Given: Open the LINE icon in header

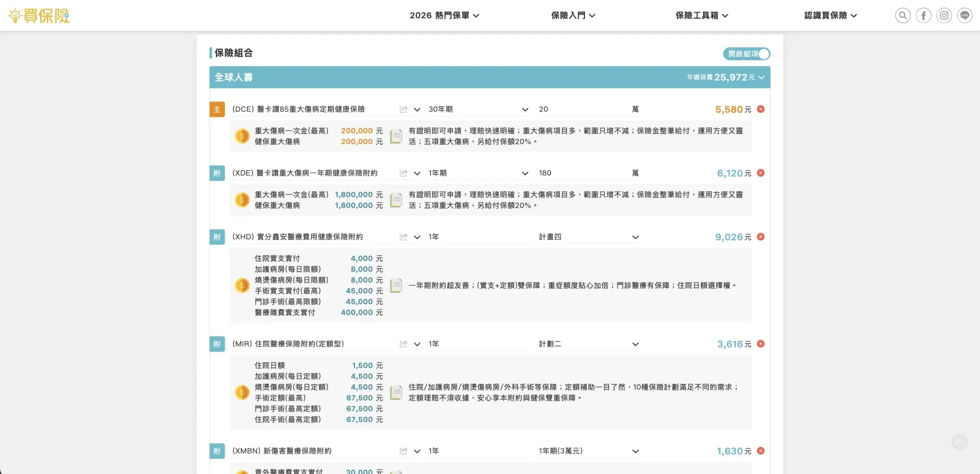Looking at the screenshot, I should click(965, 15).
